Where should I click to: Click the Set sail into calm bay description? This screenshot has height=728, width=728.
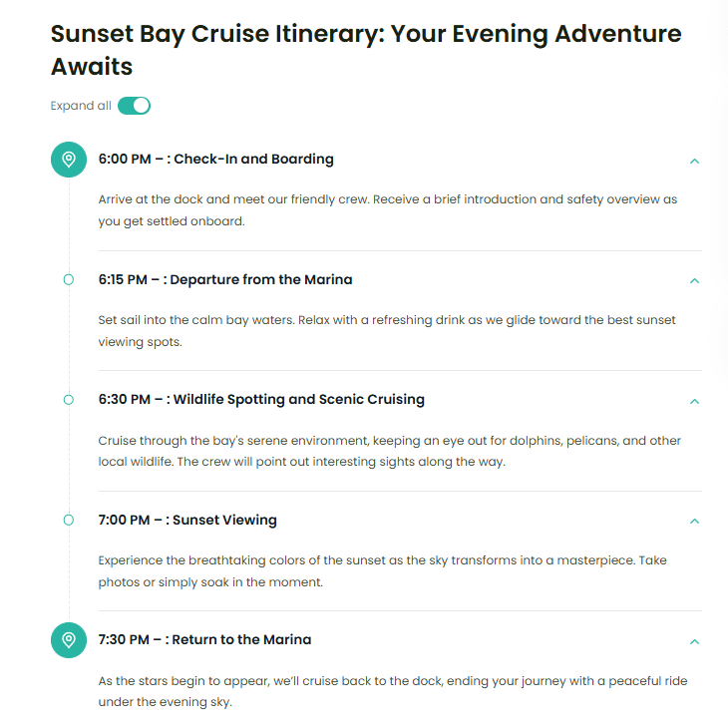click(x=387, y=331)
